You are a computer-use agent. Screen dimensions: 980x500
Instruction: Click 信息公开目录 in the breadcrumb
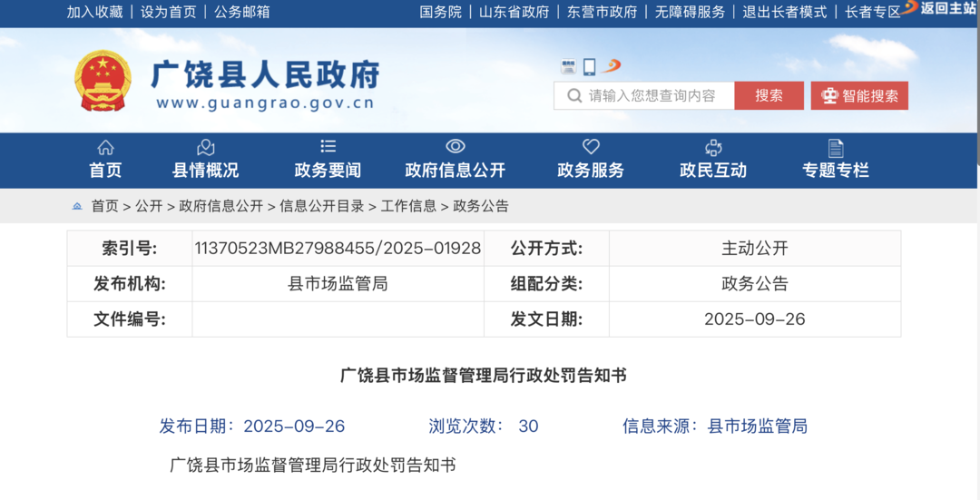pos(321,206)
